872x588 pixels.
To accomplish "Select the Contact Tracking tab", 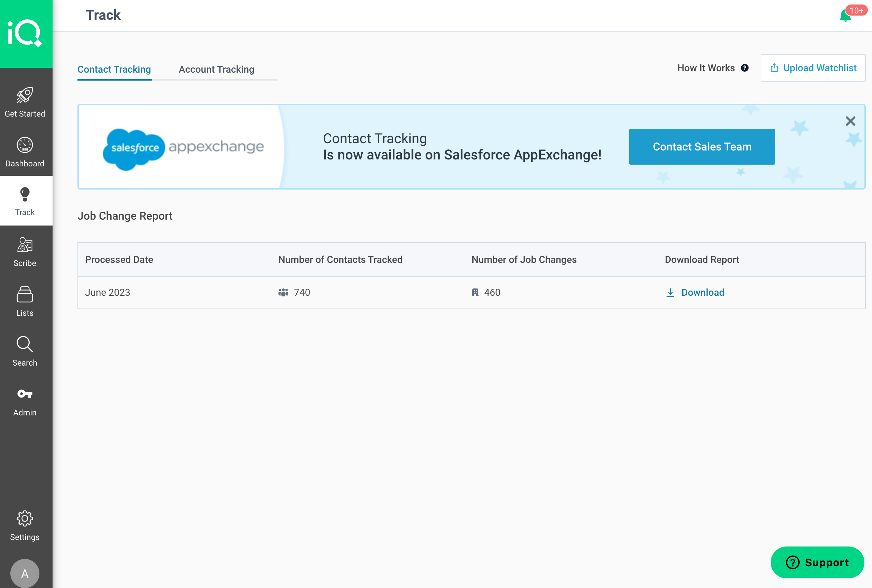I will click(114, 69).
